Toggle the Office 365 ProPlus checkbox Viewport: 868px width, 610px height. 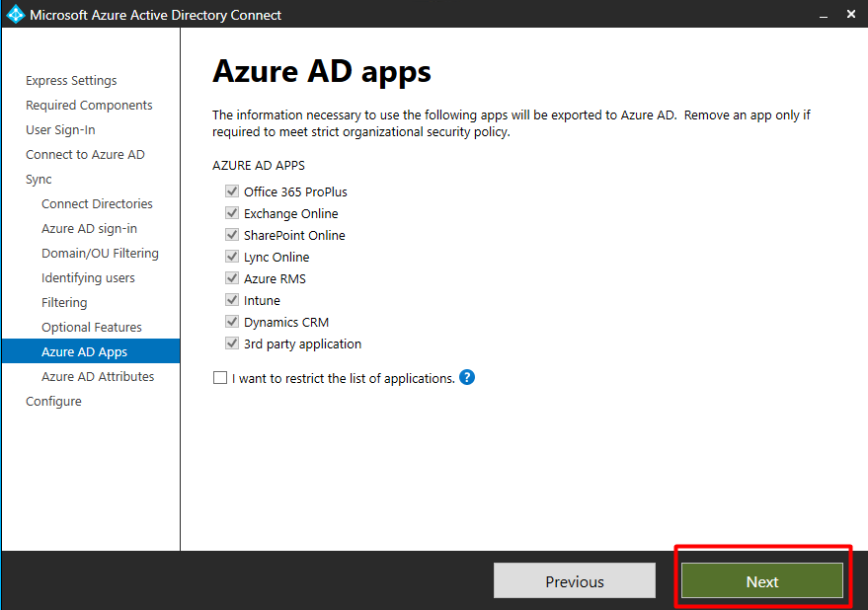click(x=232, y=191)
